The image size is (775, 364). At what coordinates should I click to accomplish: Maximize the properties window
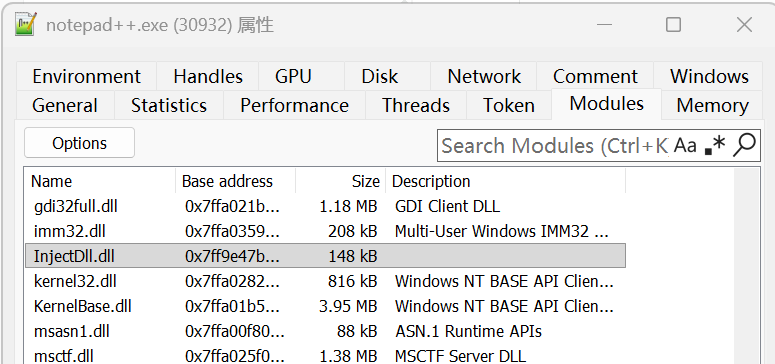(x=673, y=24)
